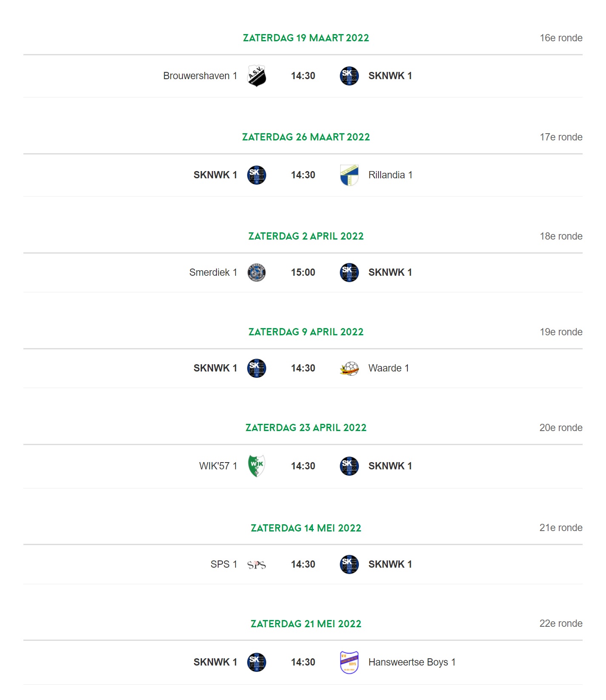
Task: Open the Smerdiek 1 team link
Action: coord(213,272)
